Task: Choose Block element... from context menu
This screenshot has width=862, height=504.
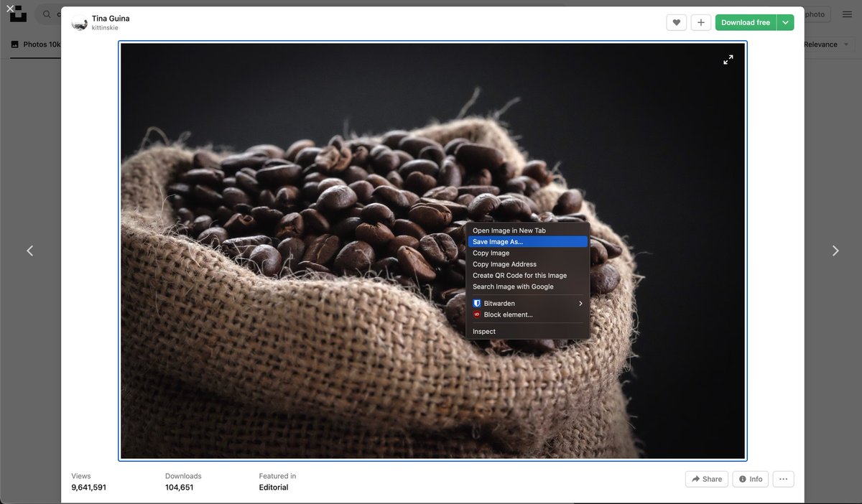Action: tap(528, 314)
